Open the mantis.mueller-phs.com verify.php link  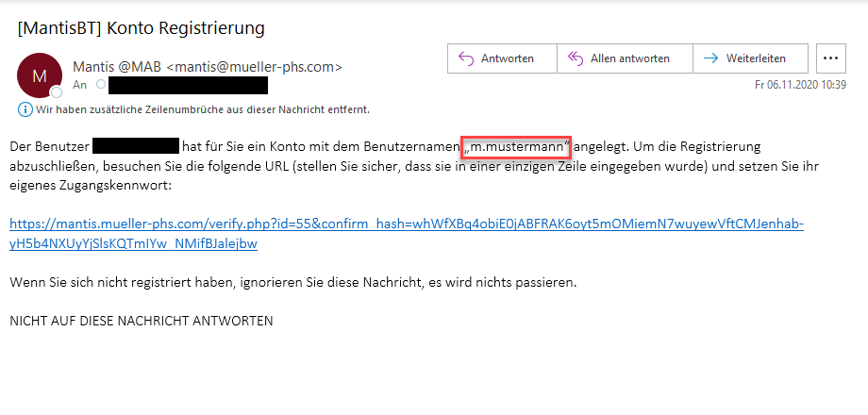click(x=406, y=224)
